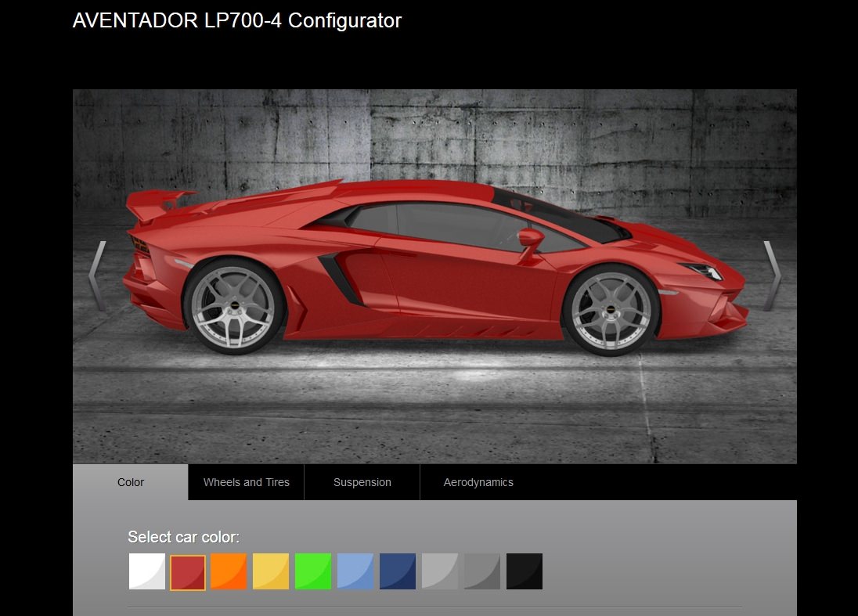Click the Select car color label

(183, 537)
